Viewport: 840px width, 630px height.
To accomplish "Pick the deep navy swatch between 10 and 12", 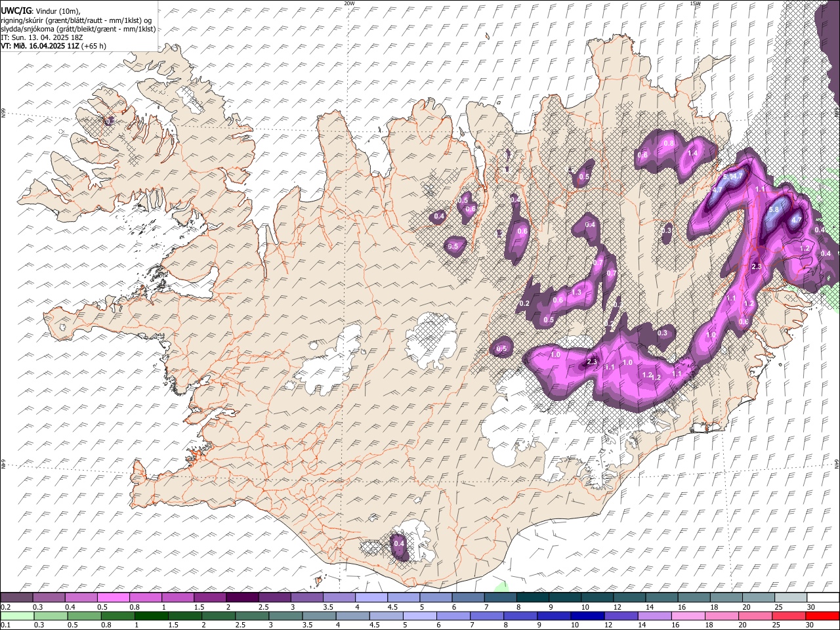I will click(588, 616).
